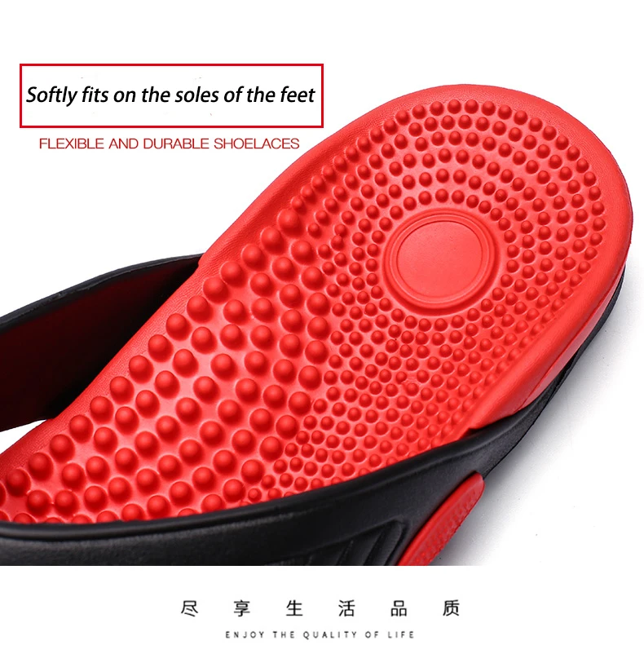Click the Chinese character 质
Image resolution: width=644 pixels, height=654 pixels.
451,608
